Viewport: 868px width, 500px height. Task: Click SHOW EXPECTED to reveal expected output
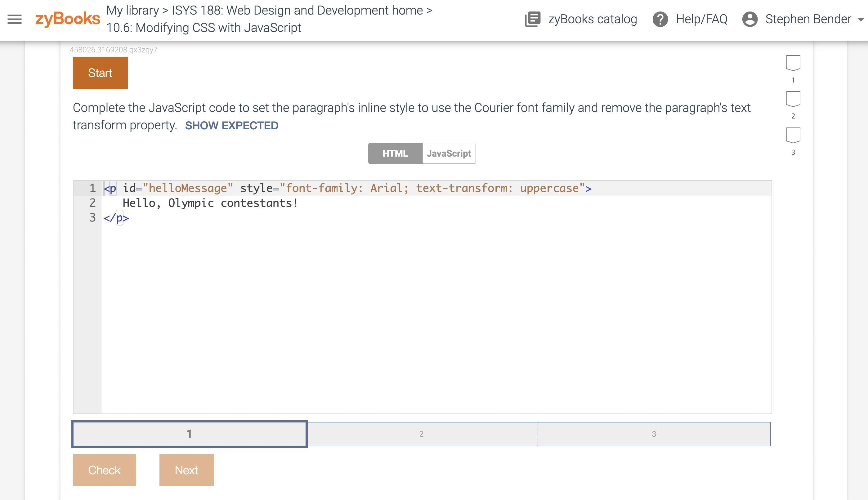coord(232,125)
